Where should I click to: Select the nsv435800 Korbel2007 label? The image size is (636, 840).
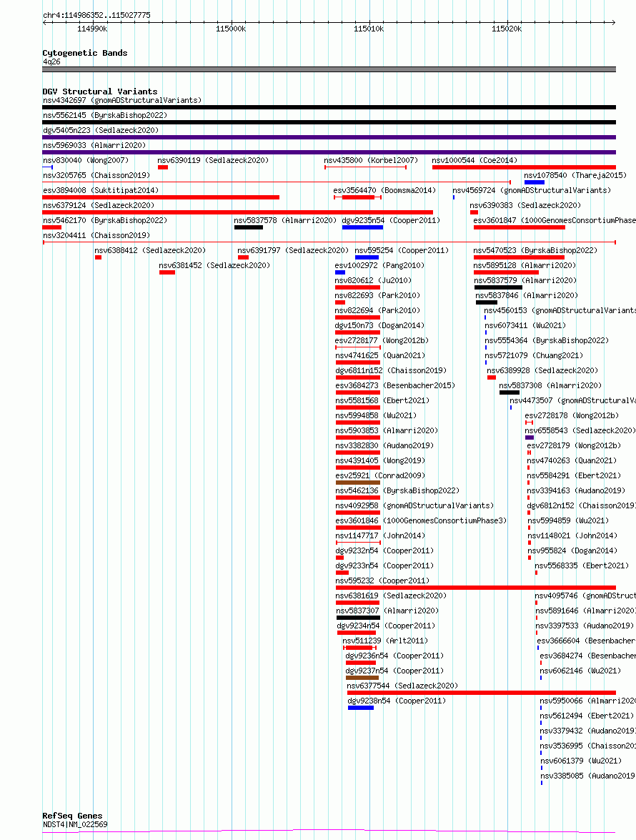[371, 160]
